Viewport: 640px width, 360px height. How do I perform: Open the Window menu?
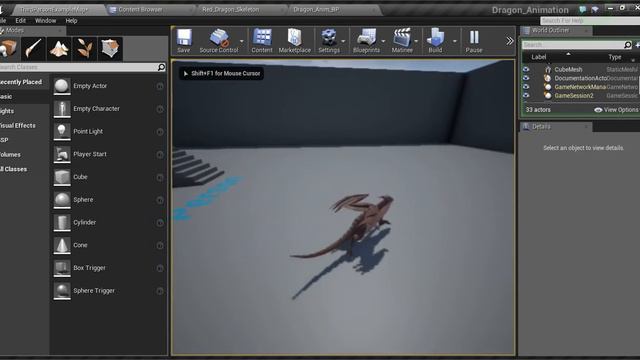click(45, 20)
